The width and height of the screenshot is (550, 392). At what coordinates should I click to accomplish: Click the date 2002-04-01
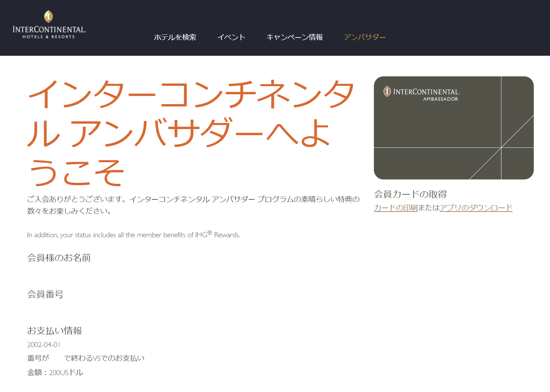44,345
